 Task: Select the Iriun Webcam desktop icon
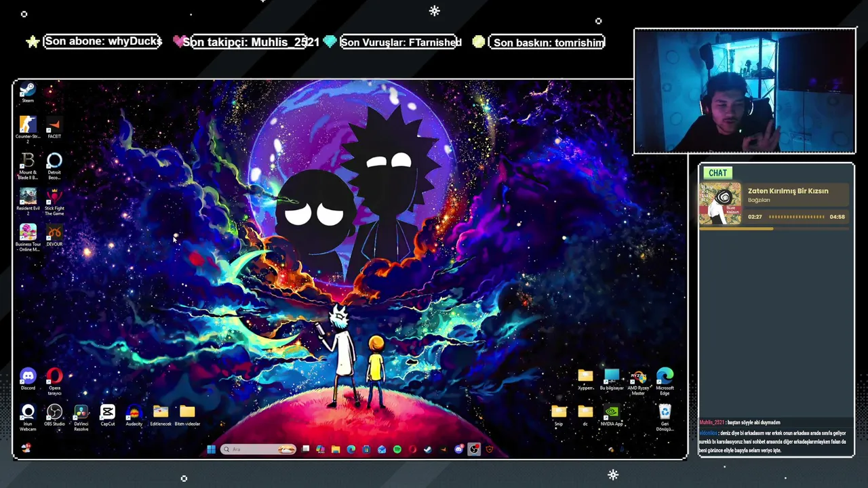coord(28,417)
